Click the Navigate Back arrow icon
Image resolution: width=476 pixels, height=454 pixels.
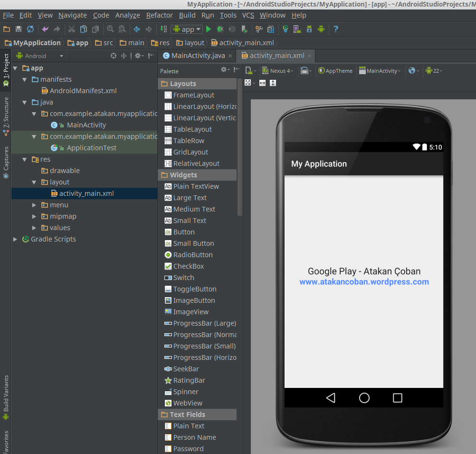(x=137, y=29)
